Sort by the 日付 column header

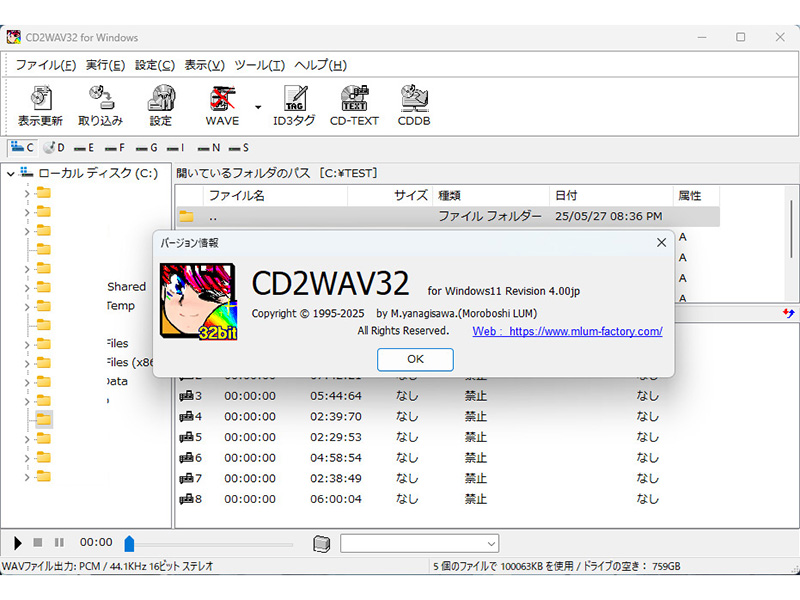[x=611, y=196]
